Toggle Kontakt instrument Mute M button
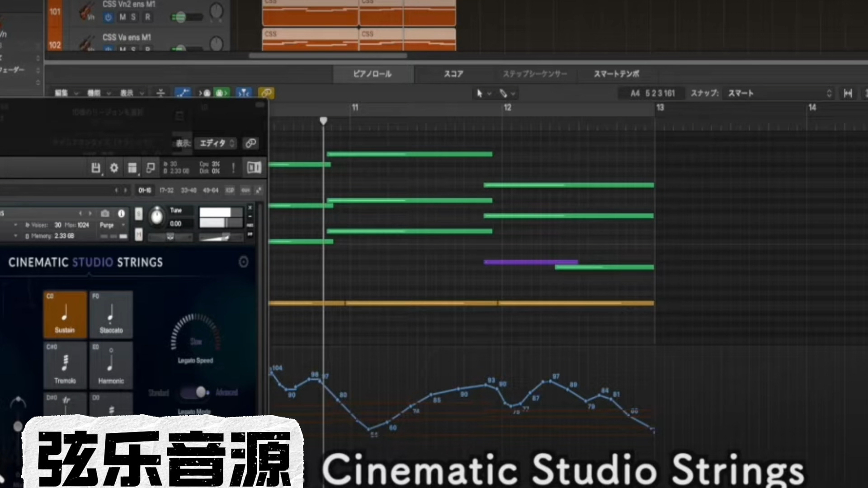The height and width of the screenshot is (488, 868). (x=139, y=235)
